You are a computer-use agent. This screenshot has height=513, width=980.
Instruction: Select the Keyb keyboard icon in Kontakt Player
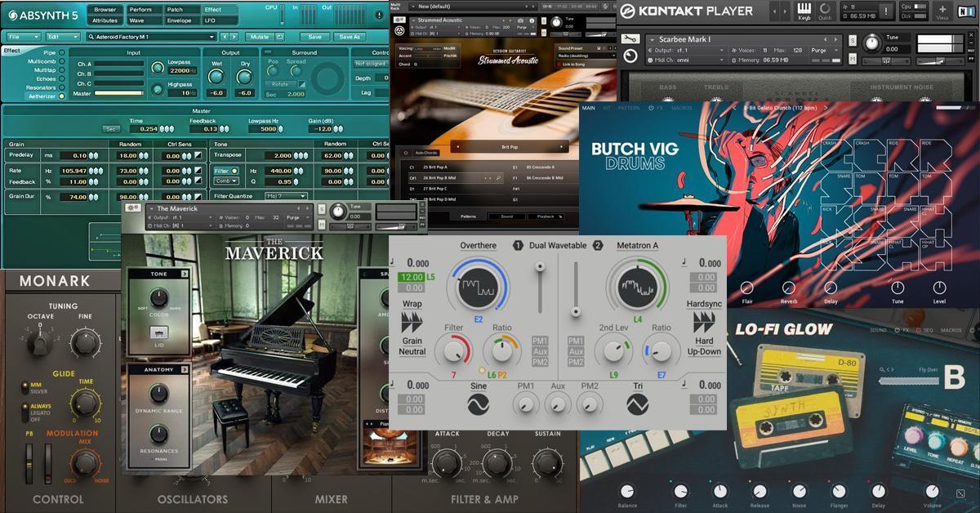804,9
